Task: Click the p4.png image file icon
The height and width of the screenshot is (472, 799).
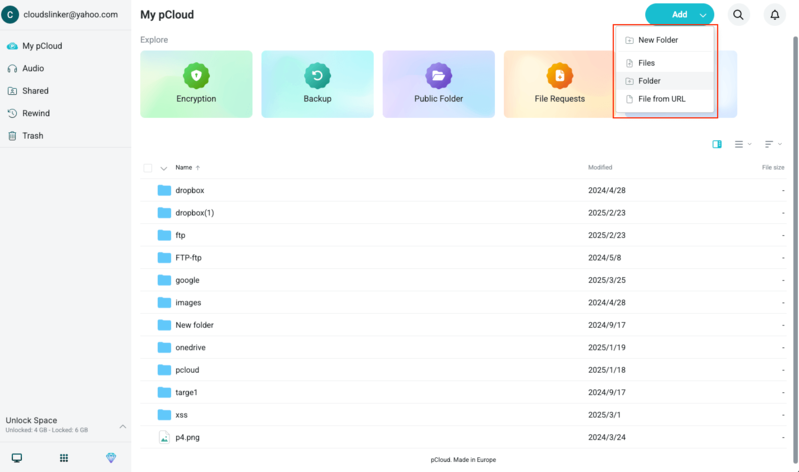Action: click(x=164, y=437)
